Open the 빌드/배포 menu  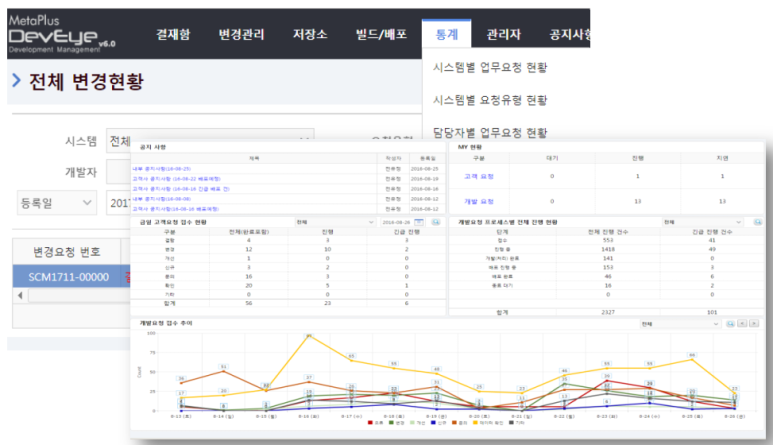click(382, 34)
